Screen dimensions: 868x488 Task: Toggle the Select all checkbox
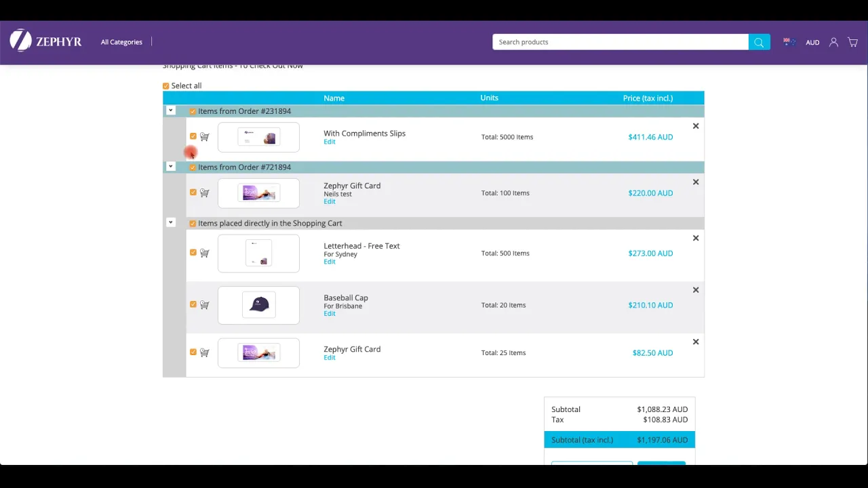(x=165, y=86)
